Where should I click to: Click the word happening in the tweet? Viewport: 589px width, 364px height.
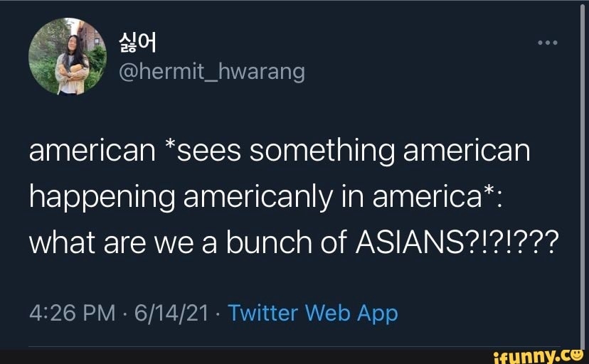(x=102, y=198)
